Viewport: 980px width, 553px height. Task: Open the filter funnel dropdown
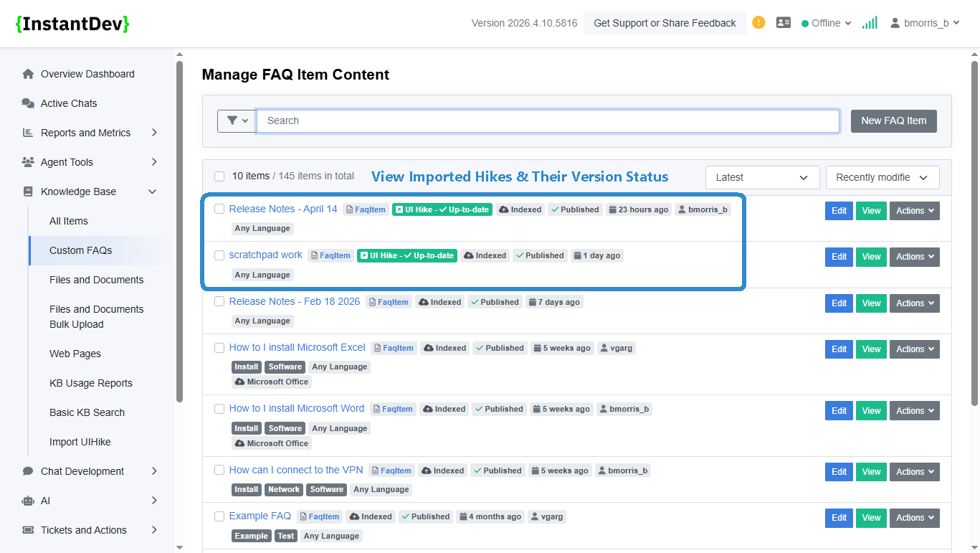pyautogui.click(x=237, y=120)
